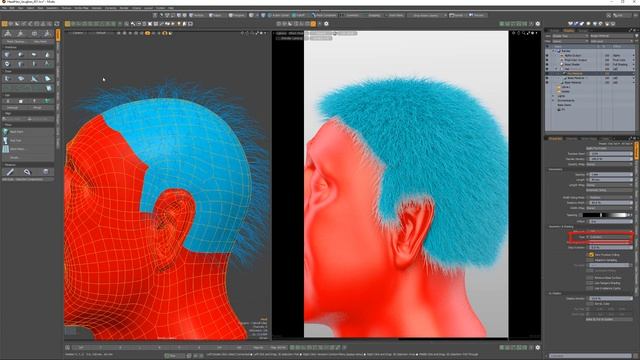The image size is (640, 360).
Task: Click the pencil-shaped icon in left tool panel
Action: [10, 172]
